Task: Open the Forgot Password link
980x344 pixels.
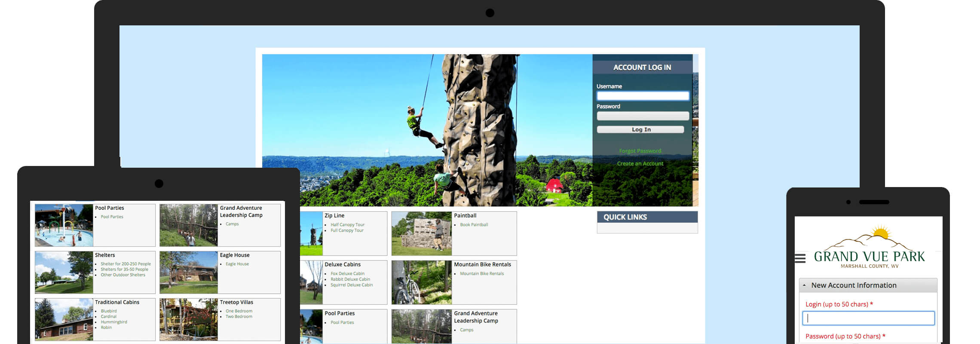Action: click(640, 151)
